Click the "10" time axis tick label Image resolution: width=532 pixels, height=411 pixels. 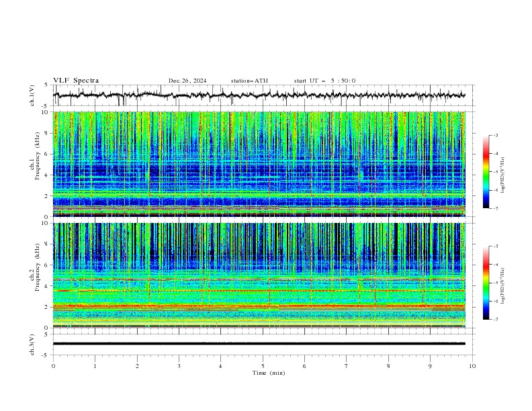[472, 366]
